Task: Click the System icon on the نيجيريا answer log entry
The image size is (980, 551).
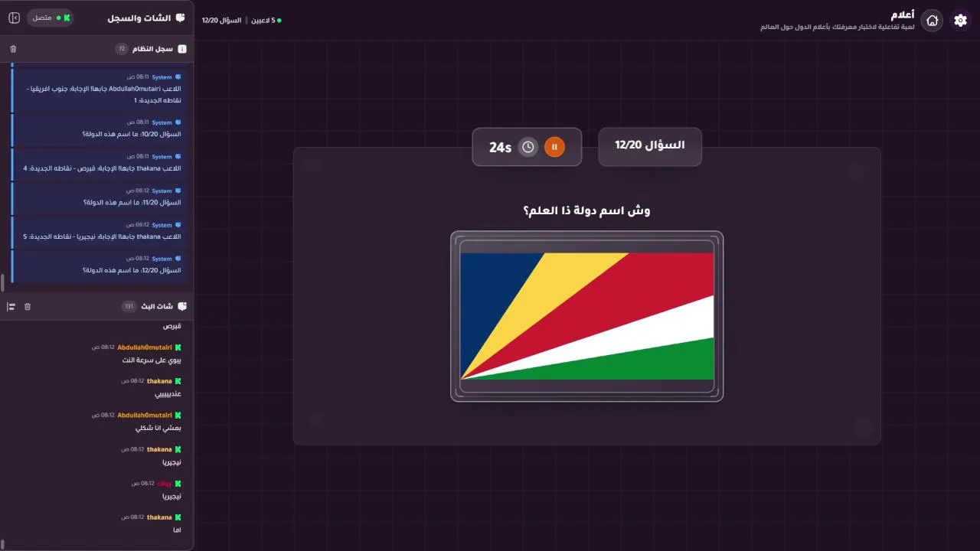Action: pyautogui.click(x=178, y=225)
